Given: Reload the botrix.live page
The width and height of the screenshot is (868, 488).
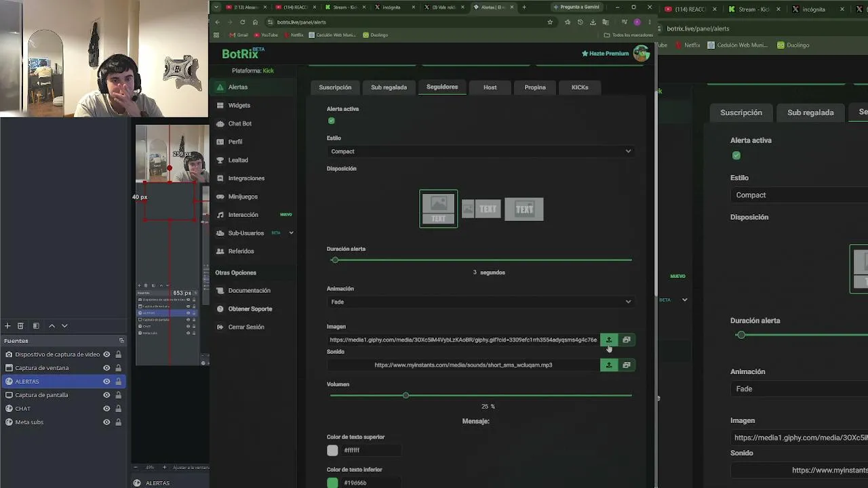Looking at the screenshot, I should point(242,22).
